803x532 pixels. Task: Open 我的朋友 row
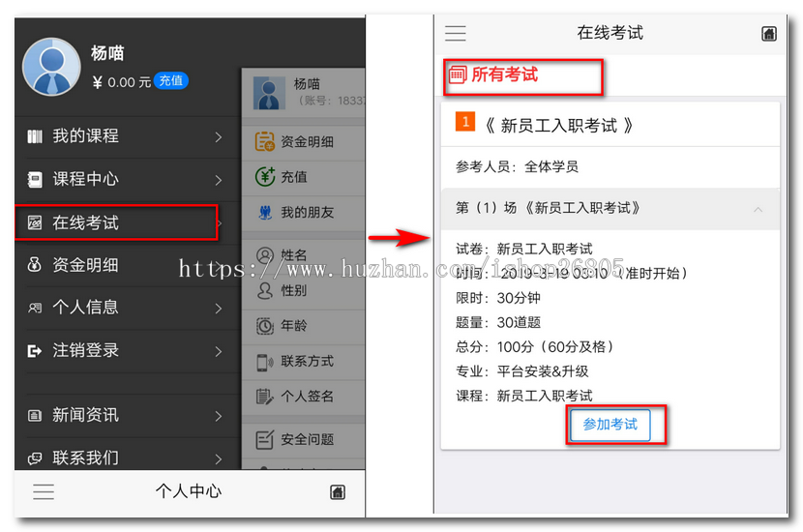click(x=304, y=213)
